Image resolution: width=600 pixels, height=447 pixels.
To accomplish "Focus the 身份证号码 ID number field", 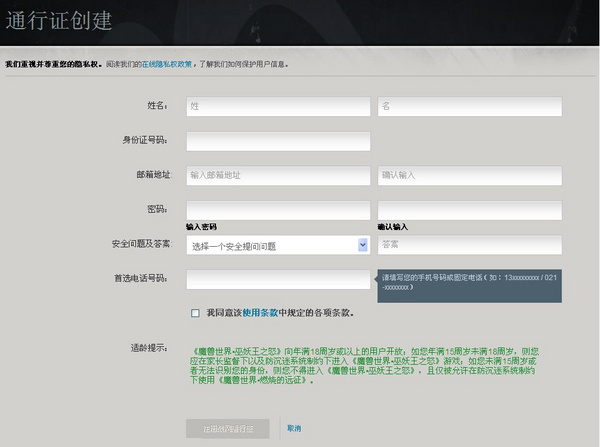I will tap(278, 141).
